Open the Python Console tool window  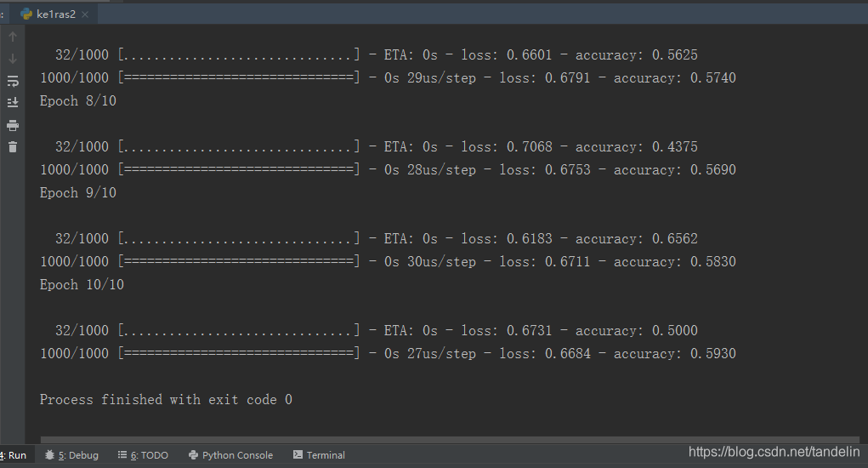pyautogui.click(x=231, y=455)
